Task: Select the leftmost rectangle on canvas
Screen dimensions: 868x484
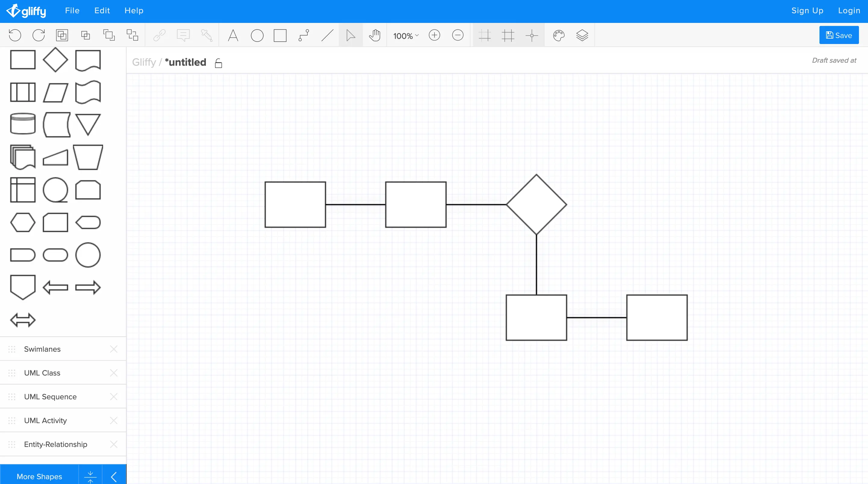Action: 295,205
